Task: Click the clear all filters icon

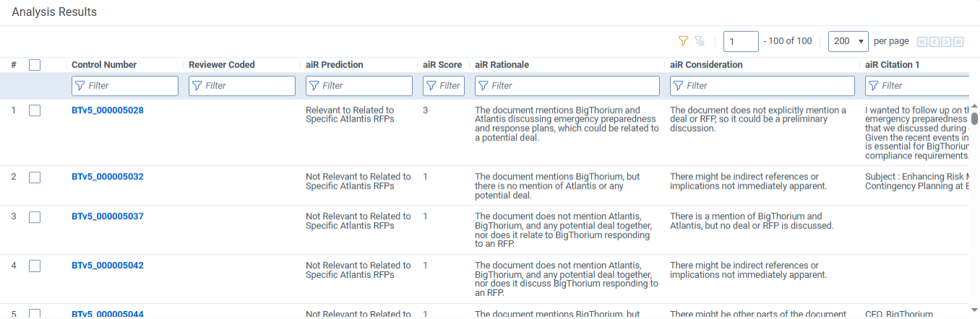Action: click(699, 41)
